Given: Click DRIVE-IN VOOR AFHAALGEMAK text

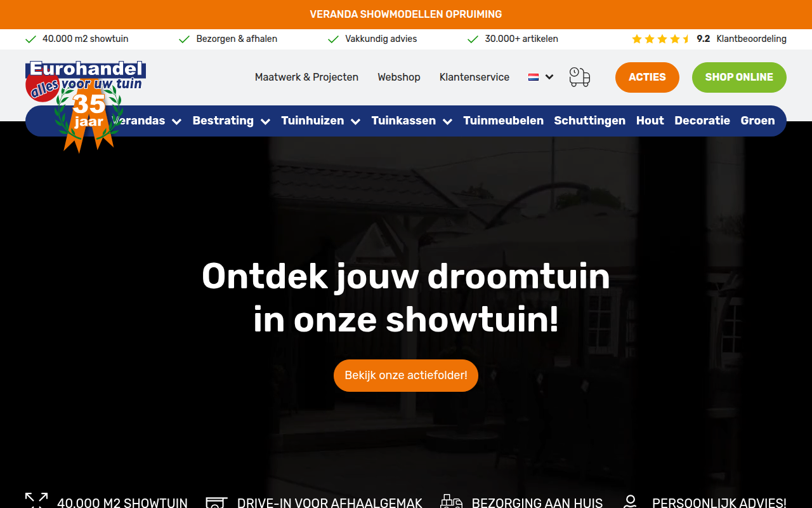Looking at the screenshot, I should click(330, 502).
